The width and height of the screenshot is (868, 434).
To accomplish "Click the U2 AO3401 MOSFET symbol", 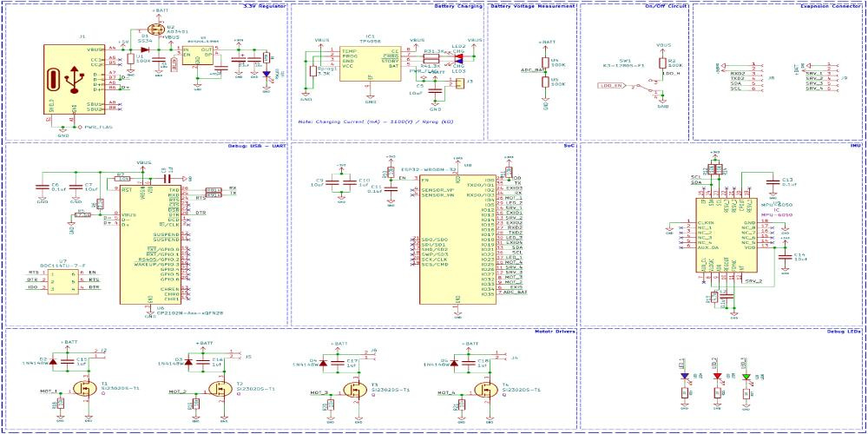I will tap(155, 29).
